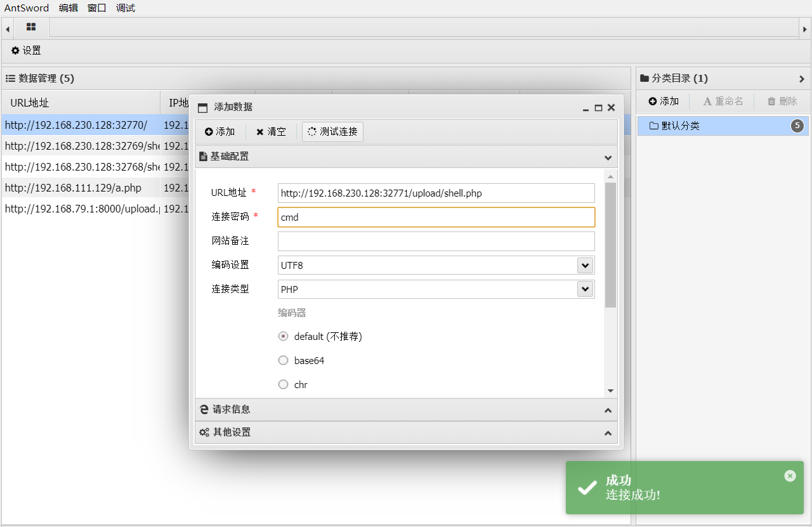Image resolution: width=812 pixels, height=527 pixels.
Task: Open the 调试 menu
Action: pyautogui.click(x=126, y=8)
